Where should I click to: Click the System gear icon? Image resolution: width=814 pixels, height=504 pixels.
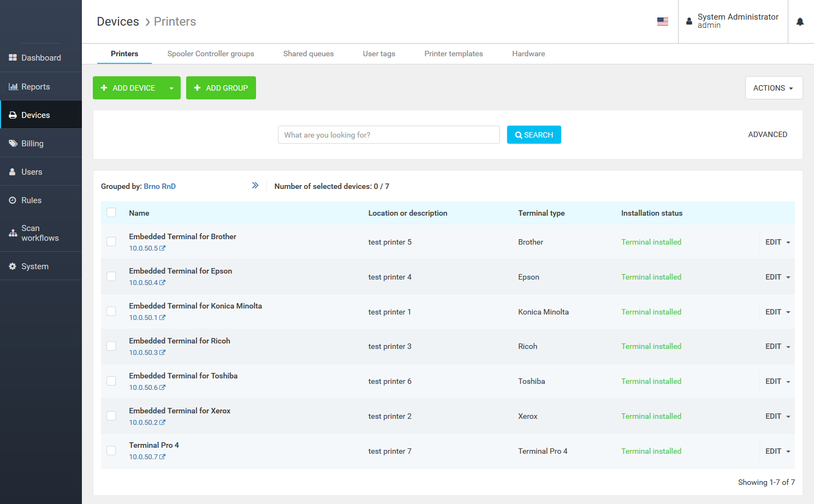[x=13, y=266]
